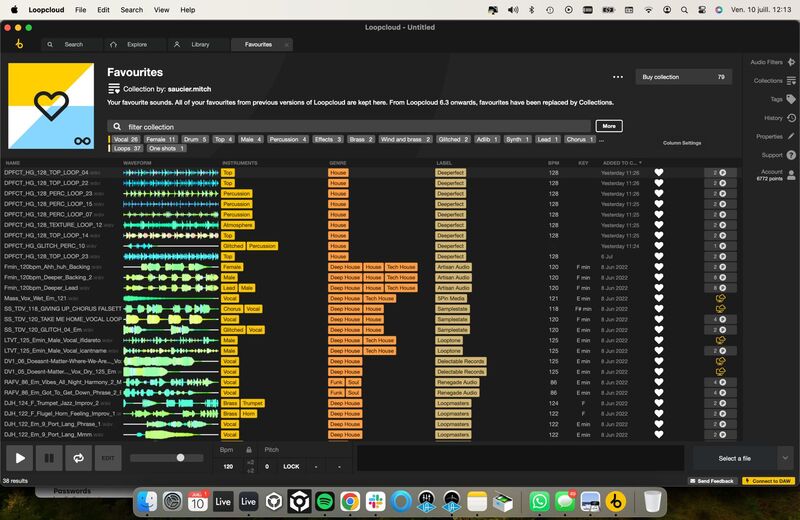800x520 pixels.
Task: Open the Account person icon
Action: click(x=791, y=175)
